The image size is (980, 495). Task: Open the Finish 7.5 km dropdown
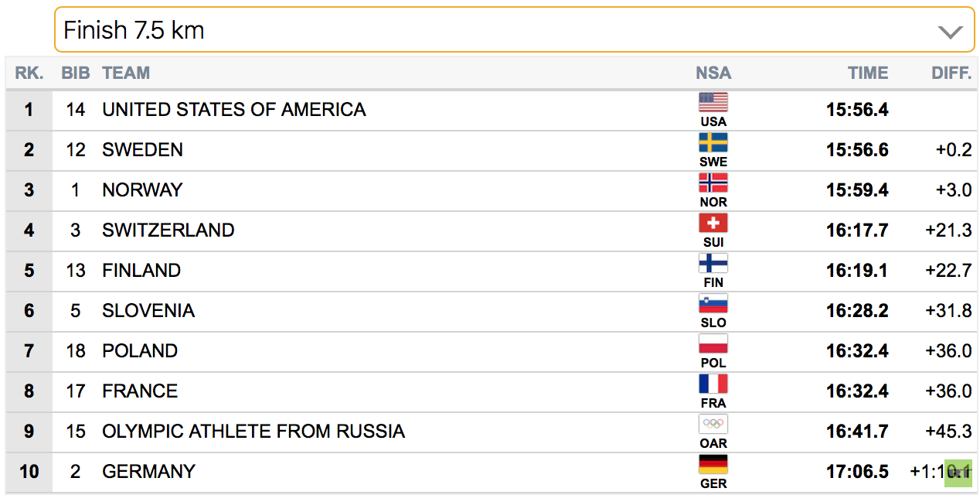click(x=515, y=30)
